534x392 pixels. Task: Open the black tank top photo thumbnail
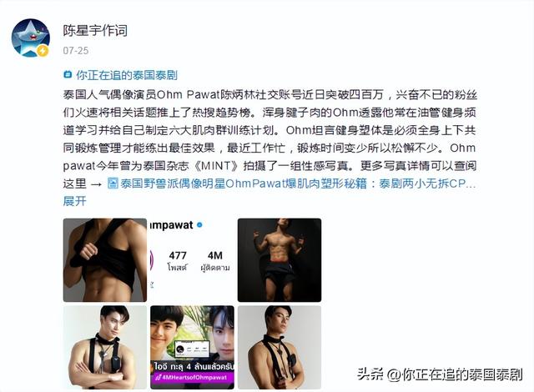coord(105,260)
